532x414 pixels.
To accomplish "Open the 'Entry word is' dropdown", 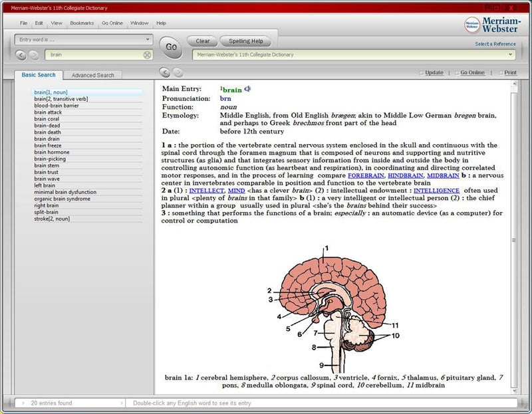I will point(148,40).
